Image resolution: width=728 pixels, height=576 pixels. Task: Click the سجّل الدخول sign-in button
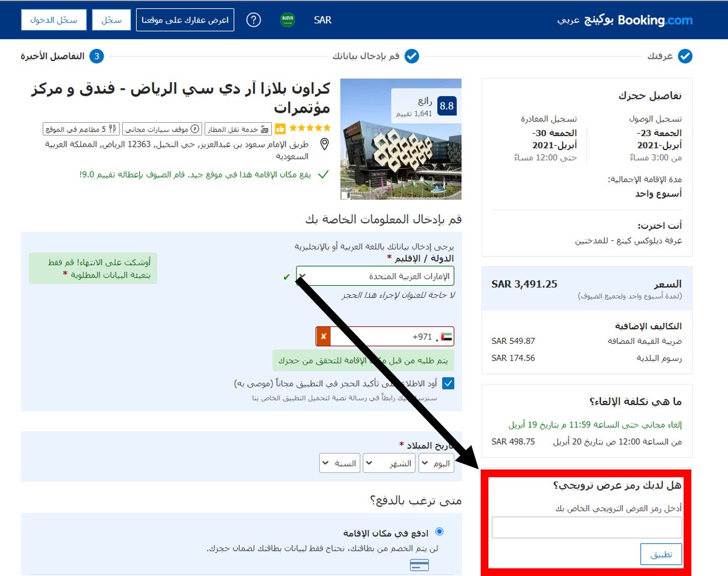[54, 19]
